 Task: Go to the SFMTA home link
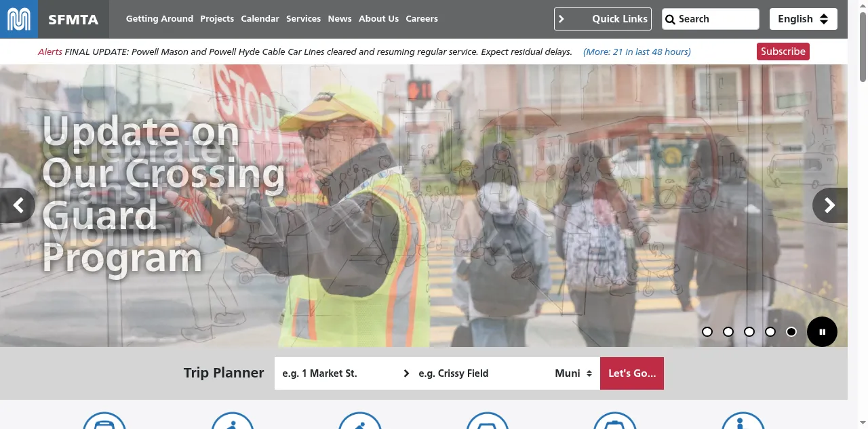pyautogui.click(x=73, y=19)
